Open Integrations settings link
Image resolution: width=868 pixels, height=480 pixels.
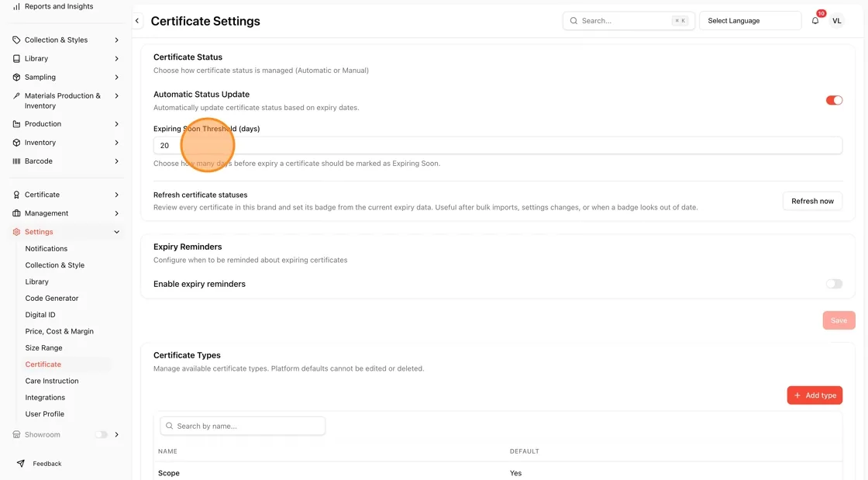click(x=45, y=398)
